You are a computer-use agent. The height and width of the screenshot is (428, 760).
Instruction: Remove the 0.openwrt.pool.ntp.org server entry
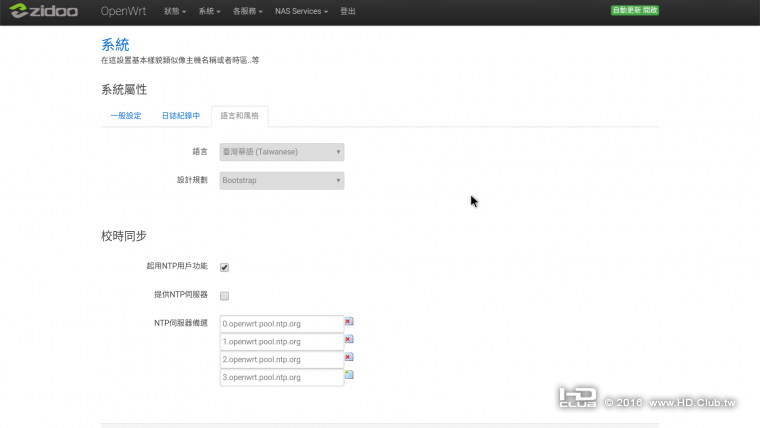pos(349,321)
